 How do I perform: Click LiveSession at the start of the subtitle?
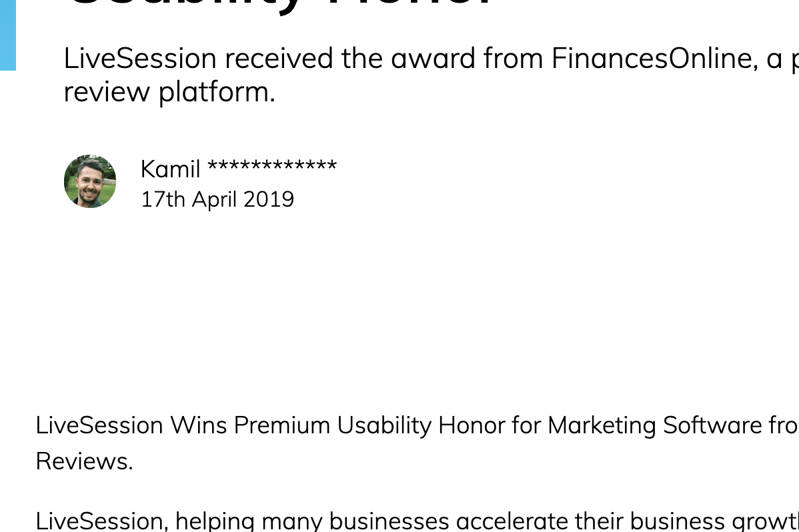coord(140,59)
